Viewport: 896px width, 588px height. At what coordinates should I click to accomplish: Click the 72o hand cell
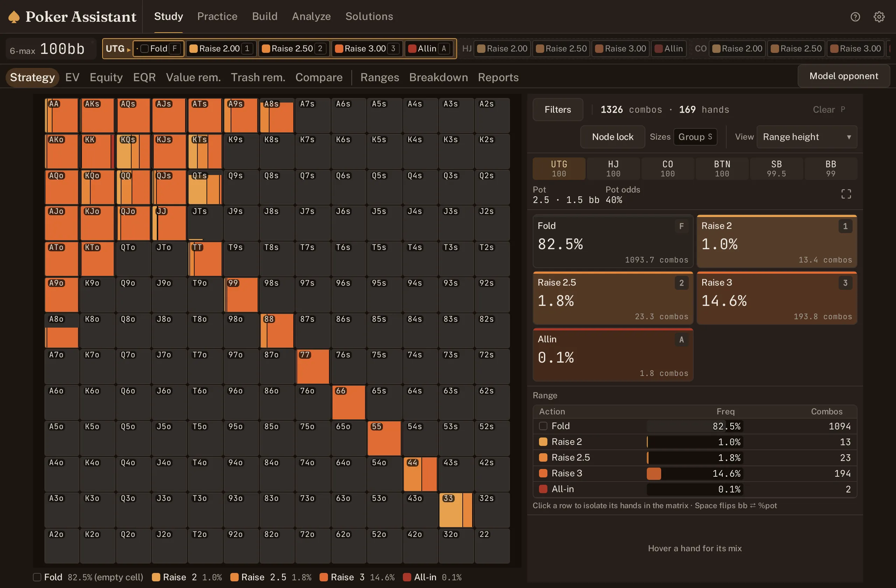(x=313, y=545)
